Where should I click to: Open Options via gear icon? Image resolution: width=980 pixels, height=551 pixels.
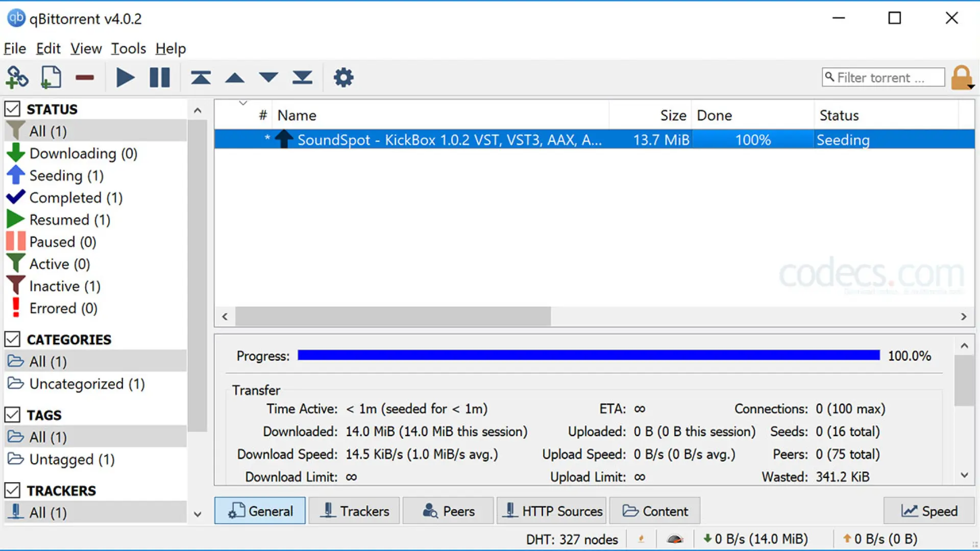[343, 78]
